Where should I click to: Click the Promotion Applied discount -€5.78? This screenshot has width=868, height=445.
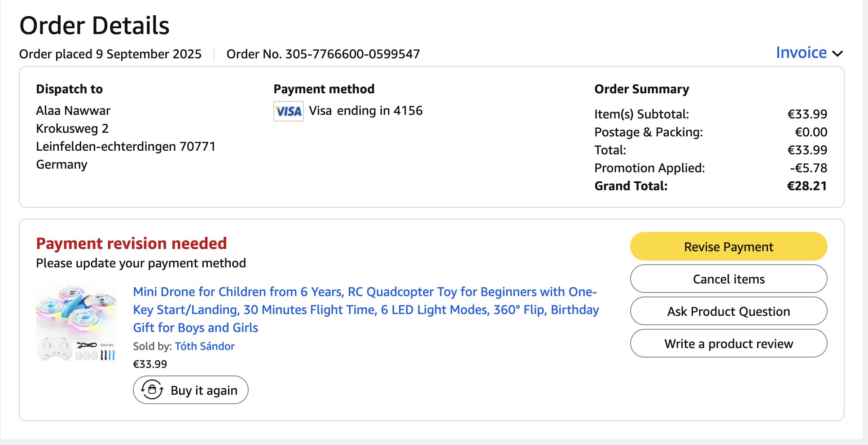808,168
